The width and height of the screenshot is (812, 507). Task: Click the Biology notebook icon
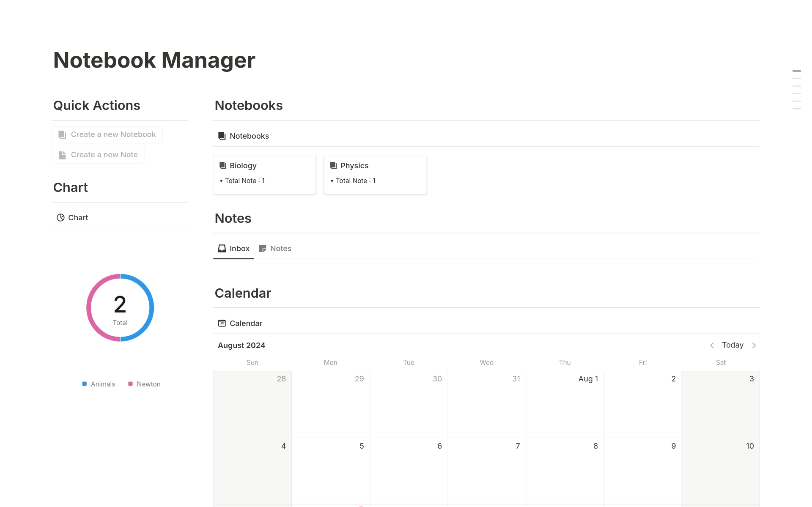pos(222,165)
